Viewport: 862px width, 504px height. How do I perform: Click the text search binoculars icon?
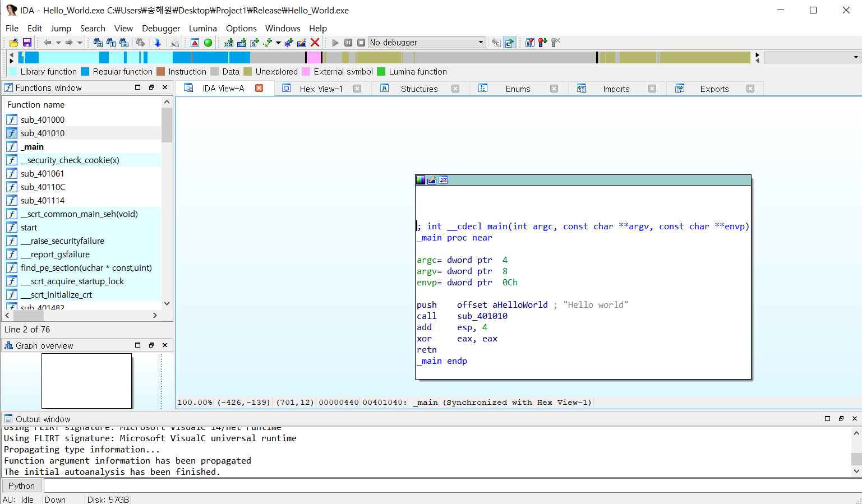[111, 43]
